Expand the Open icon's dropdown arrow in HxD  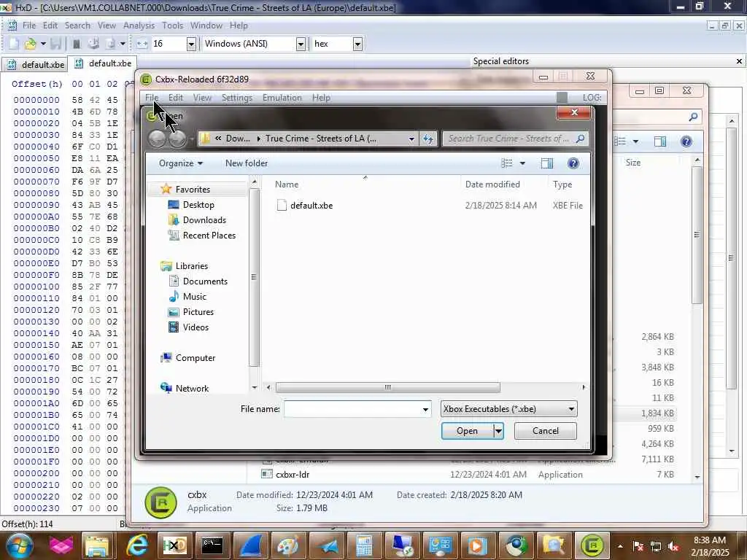click(43, 44)
